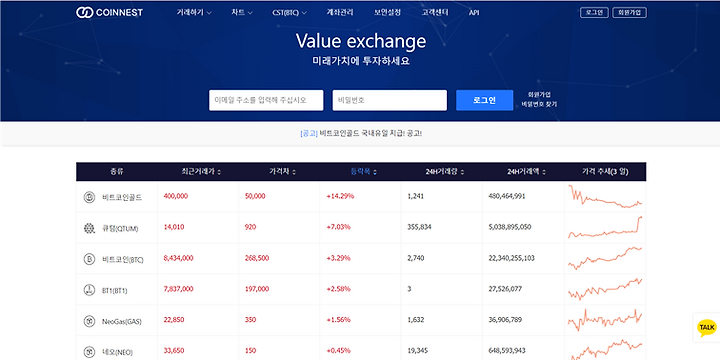Open the 계좌관리 menu item
This screenshot has height=360, width=720.
340,13
